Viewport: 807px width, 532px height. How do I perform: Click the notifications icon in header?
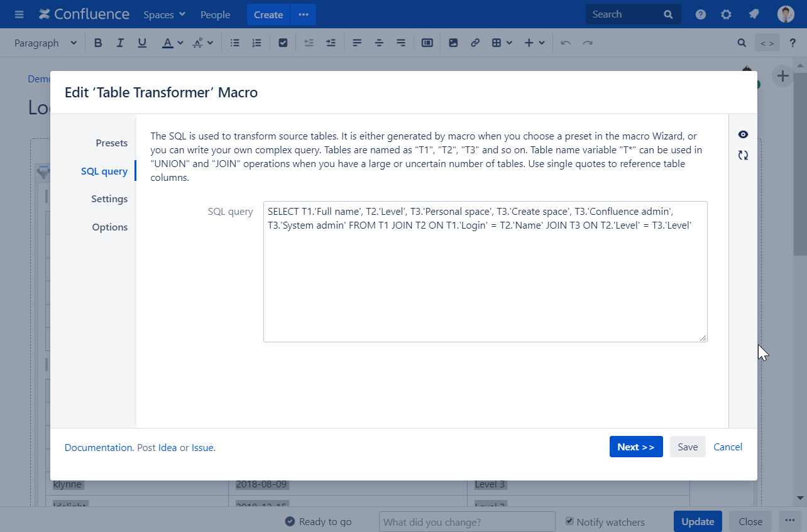(x=754, y=14)
